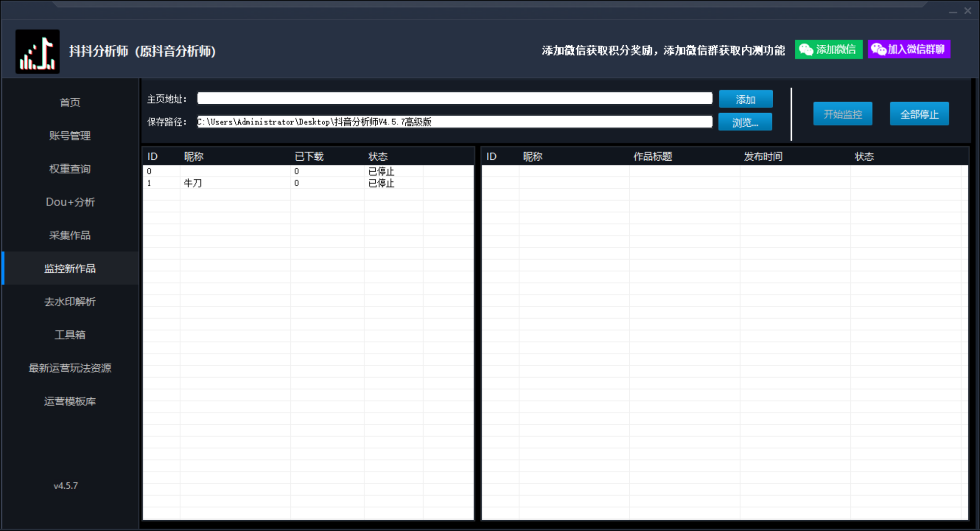Select the 牛刀 row in the account list
Image resolution: width=980 pixels, height=531 pixels.
(193, 183)
